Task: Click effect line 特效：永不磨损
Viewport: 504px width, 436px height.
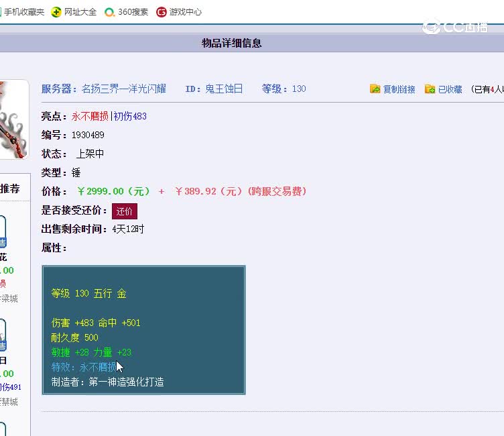Action: (x=84, y=367)
